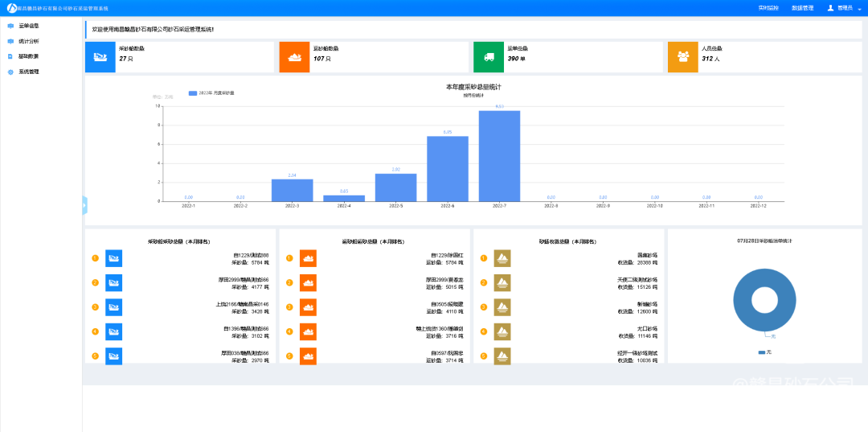Viewport: 868px width, 432px height.
Task: Click the company logo in the header
Action: [11, 8]
